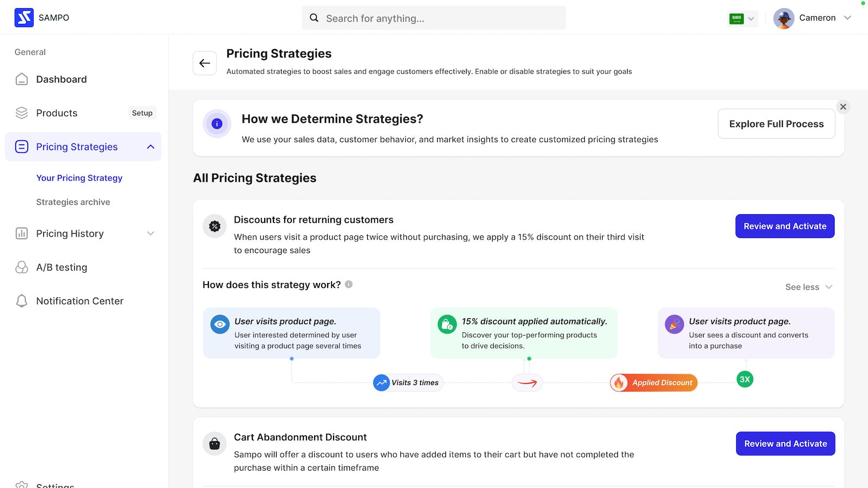Open the country flag language dropdown
This screenshot has width=868, height=488.
pos(743,18)
